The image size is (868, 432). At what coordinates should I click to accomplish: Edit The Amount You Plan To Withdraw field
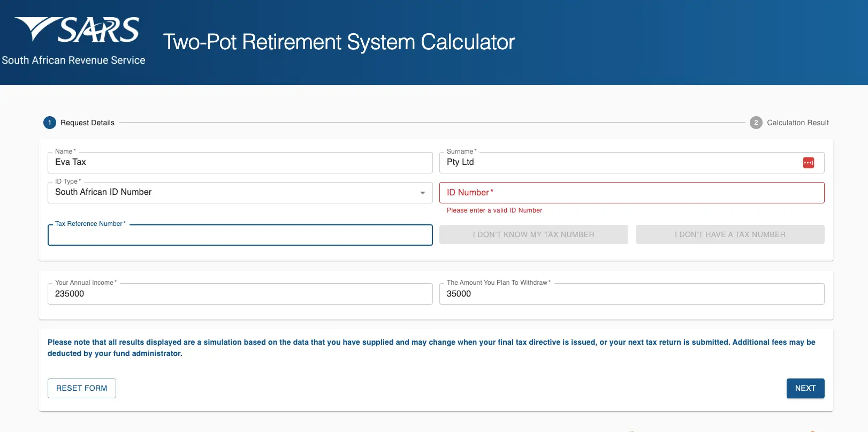coord(631,294)
